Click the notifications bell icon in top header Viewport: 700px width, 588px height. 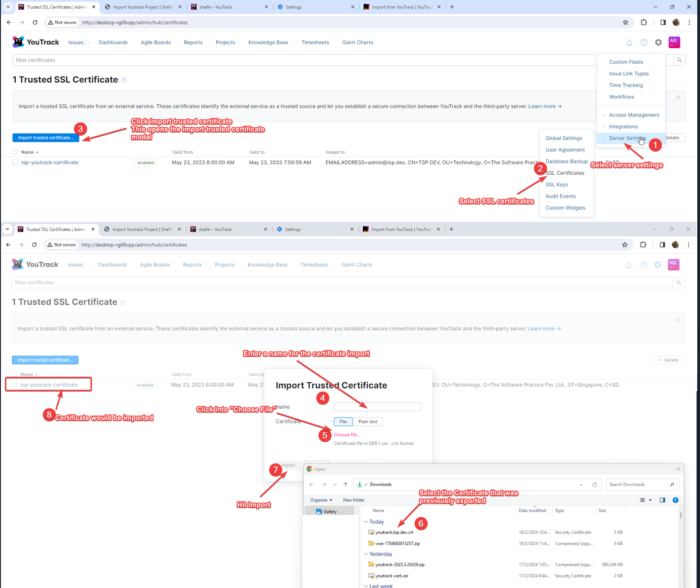click(629, 43)
